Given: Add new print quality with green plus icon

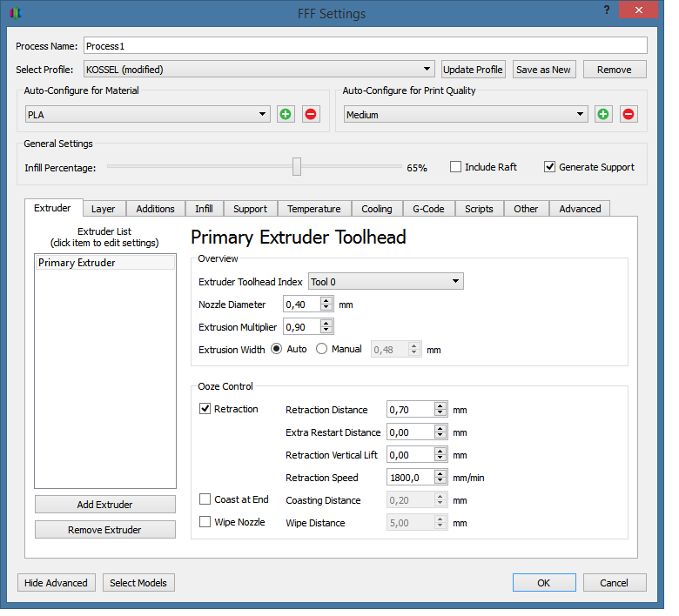Looking at the screenshot, I should [603, 115].
